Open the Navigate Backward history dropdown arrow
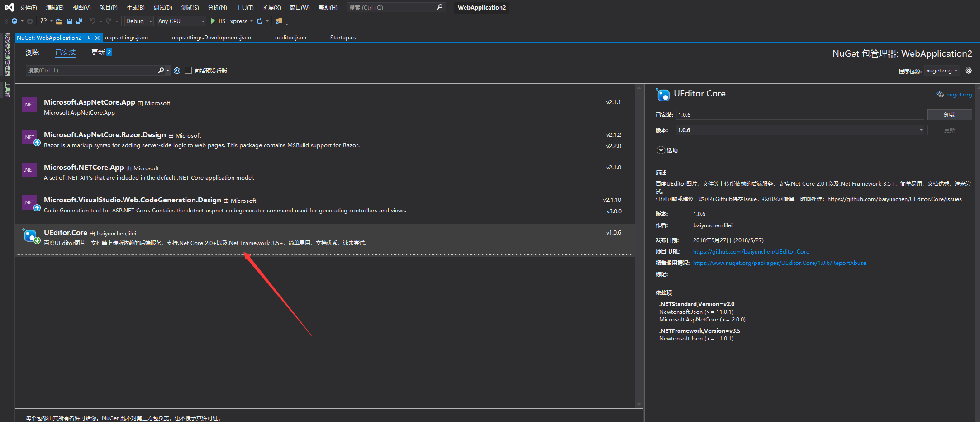The width and height of the screenshot is (980, 422). (22, 21)
